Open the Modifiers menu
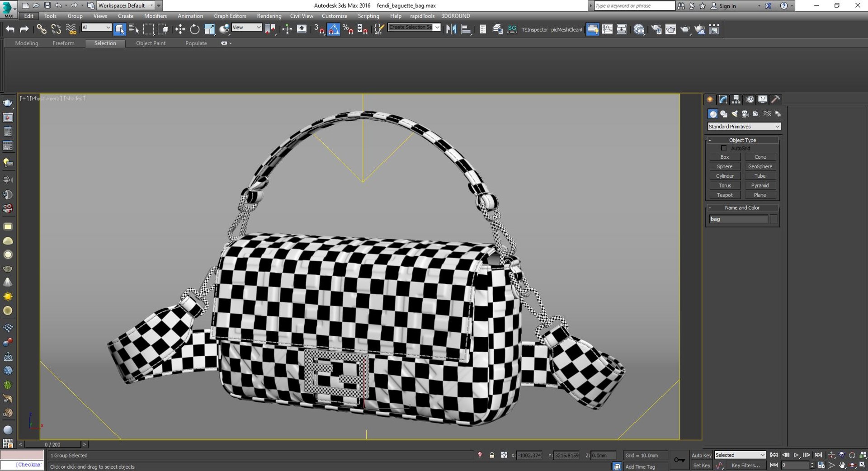 click(x=156, y=16)
